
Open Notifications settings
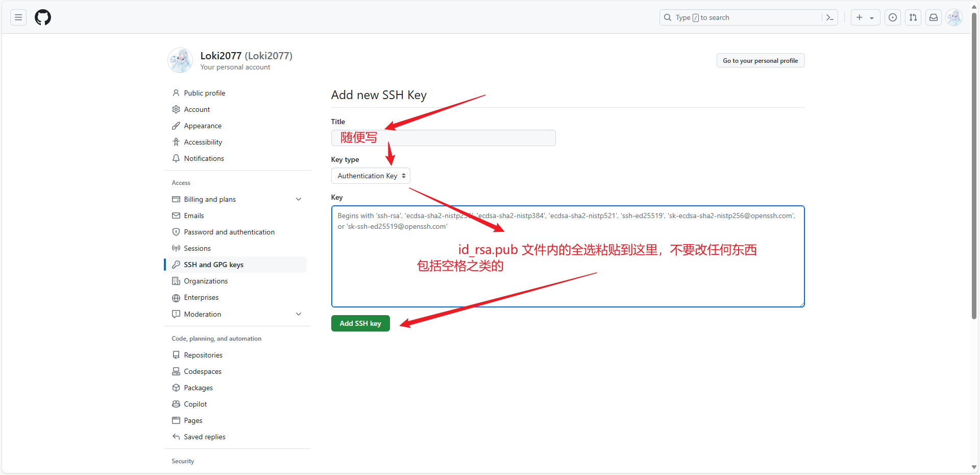point(204,158)
